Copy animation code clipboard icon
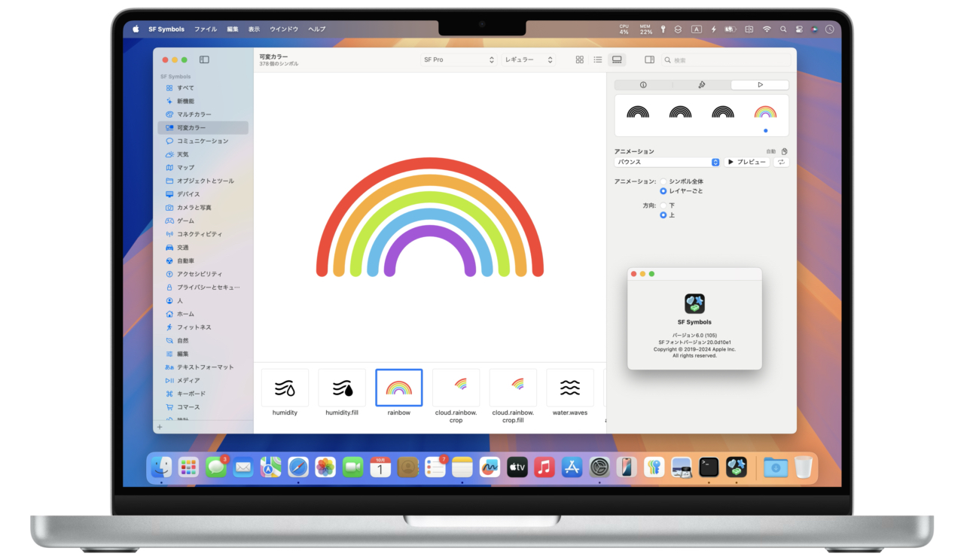964x560 pixels. click(x=784, y=151)
